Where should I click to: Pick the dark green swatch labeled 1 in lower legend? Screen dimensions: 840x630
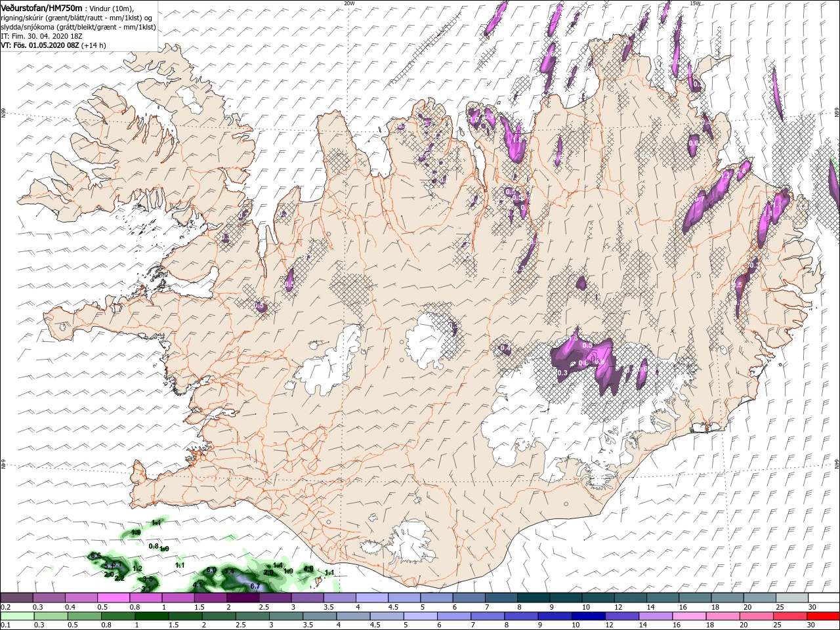coord(151,616)
